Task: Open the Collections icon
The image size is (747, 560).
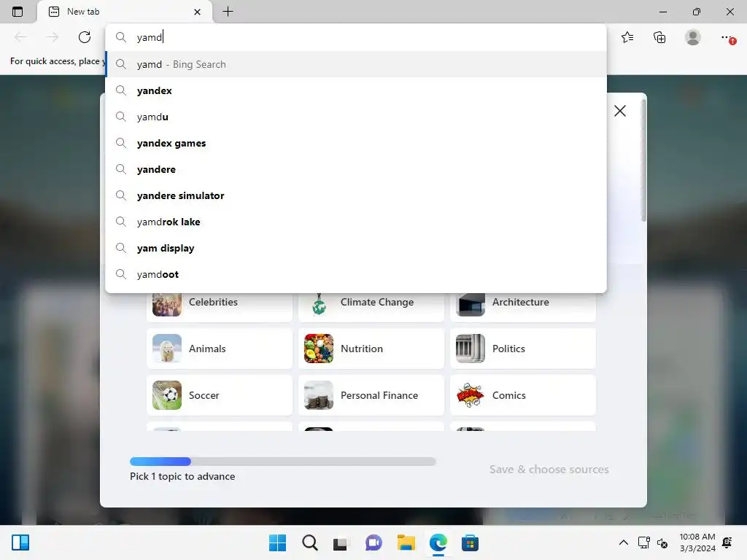Action: [659, 37]
